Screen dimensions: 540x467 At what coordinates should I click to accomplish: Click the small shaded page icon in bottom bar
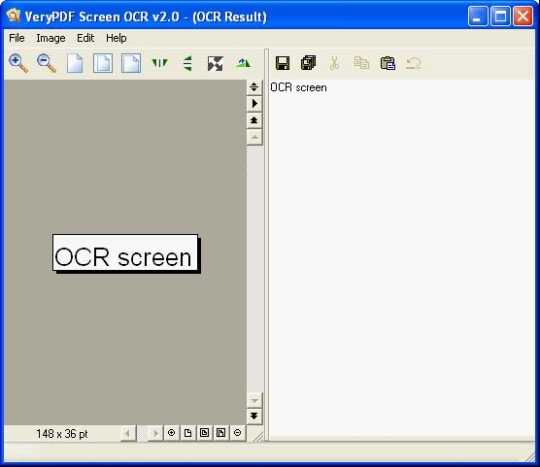point(221,433)
